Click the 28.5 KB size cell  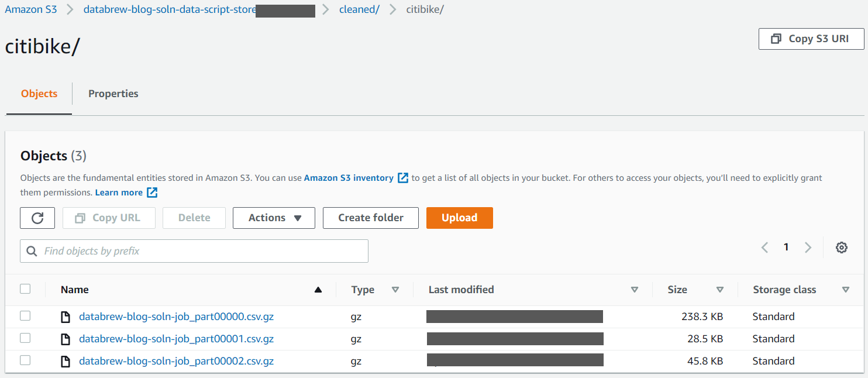[705, 339]
